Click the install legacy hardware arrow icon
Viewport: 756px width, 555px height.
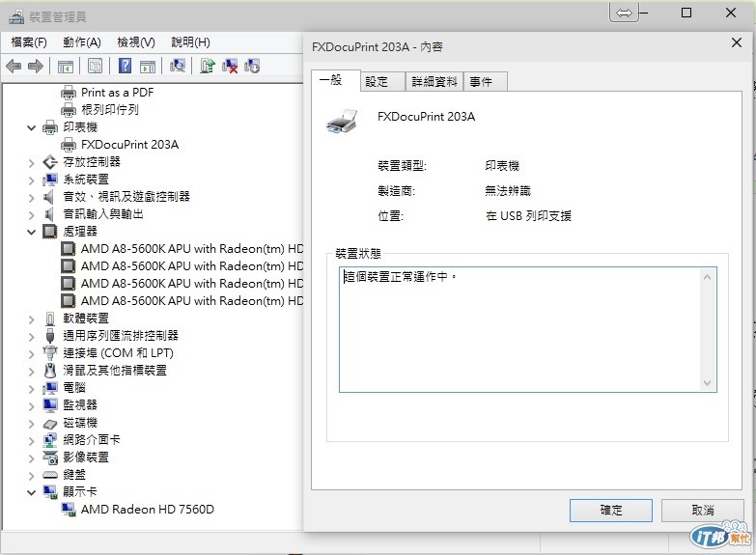point(252,66)
